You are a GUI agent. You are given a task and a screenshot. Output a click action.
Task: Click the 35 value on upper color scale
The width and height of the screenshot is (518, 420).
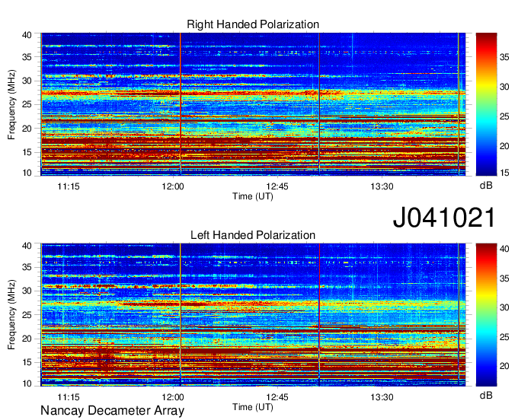[x=504, y=57]
